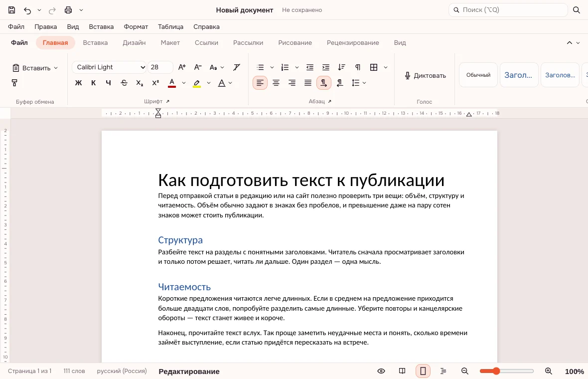
Task: Apply subscript formatting
Action: (140, 83)
